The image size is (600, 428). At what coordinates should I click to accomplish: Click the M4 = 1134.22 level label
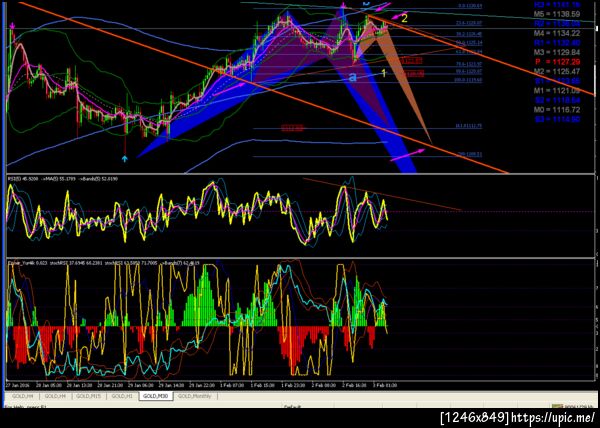[557, 33]
